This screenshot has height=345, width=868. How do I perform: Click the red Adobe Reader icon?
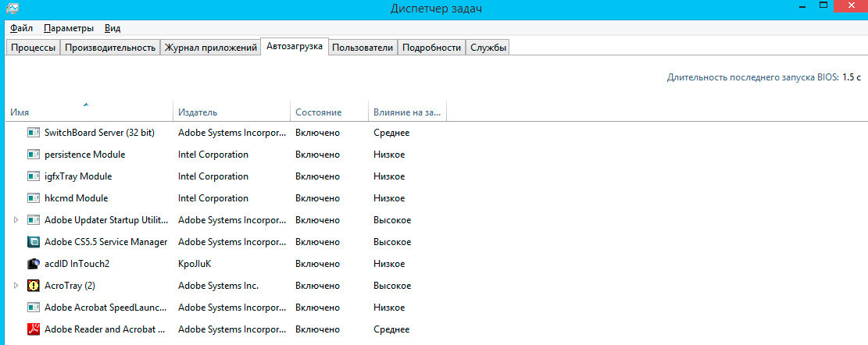34,329
